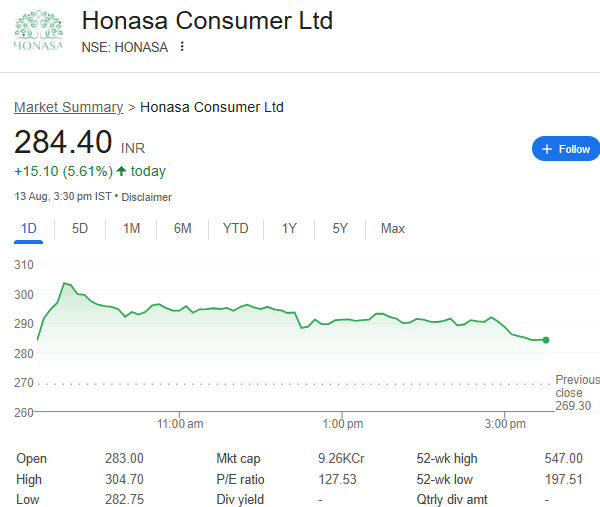Switch to the 5D chart range
The image size is (600, 507).
pos(80,229)
